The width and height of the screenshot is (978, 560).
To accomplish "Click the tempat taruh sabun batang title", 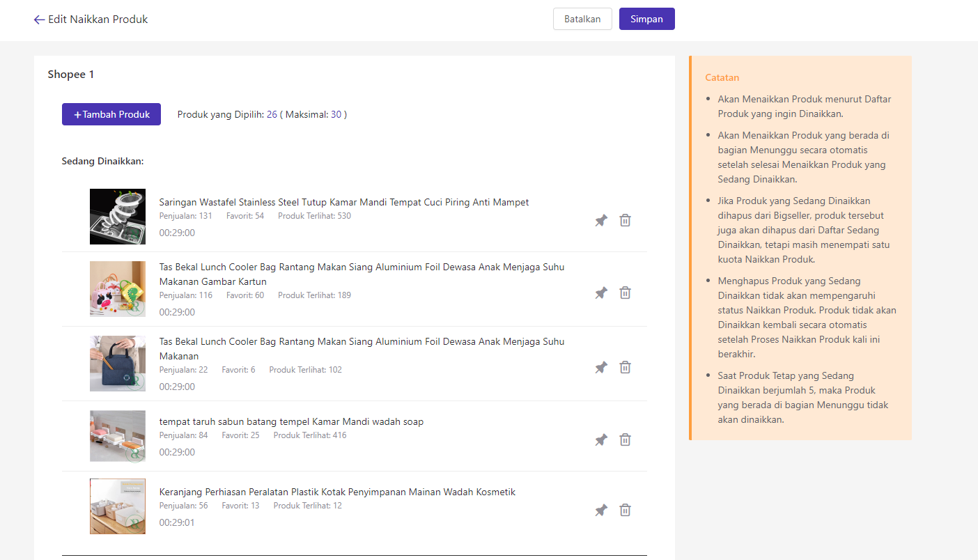I will tap(291, 421).
